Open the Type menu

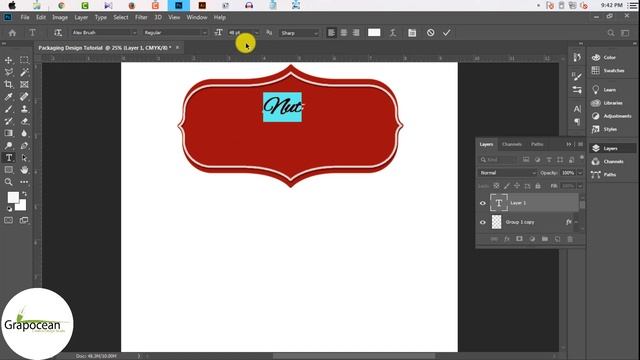tap(100, 18)
